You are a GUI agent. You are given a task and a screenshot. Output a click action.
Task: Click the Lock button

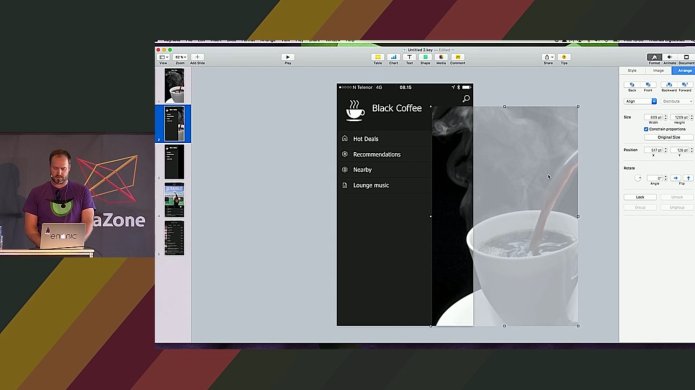[x=640, y=197]
